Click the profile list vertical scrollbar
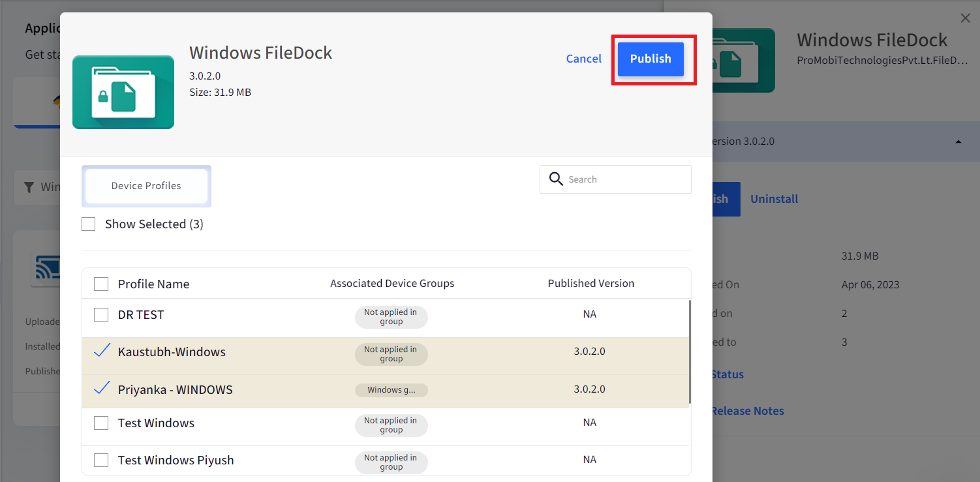980x482 pixels. point(690,352)
